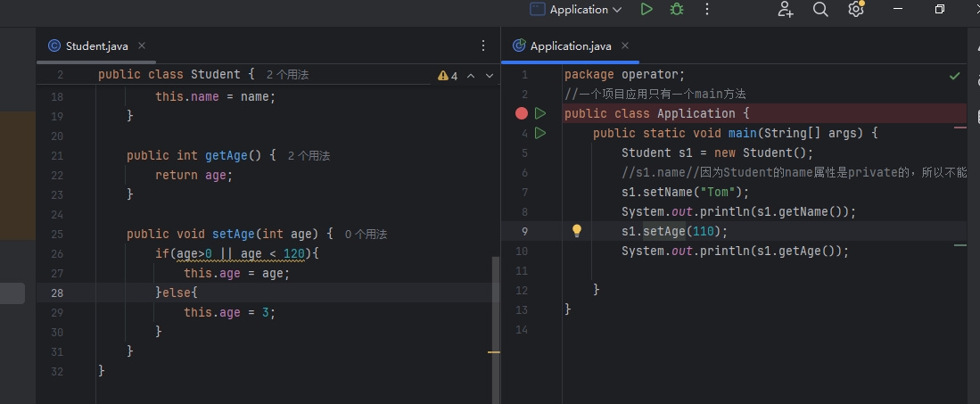Image resolution: width=980 pixels, height=404 pixels.
Task: Click run gutter icon beside Application class
Action: click(540, 113)
